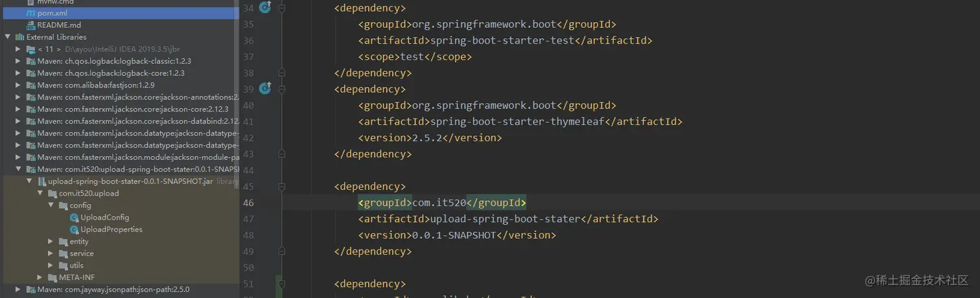This screenshot has height=298, width=980.
Task: Click the gutter dependency icon on line 34
Action: tap(264, 7)
